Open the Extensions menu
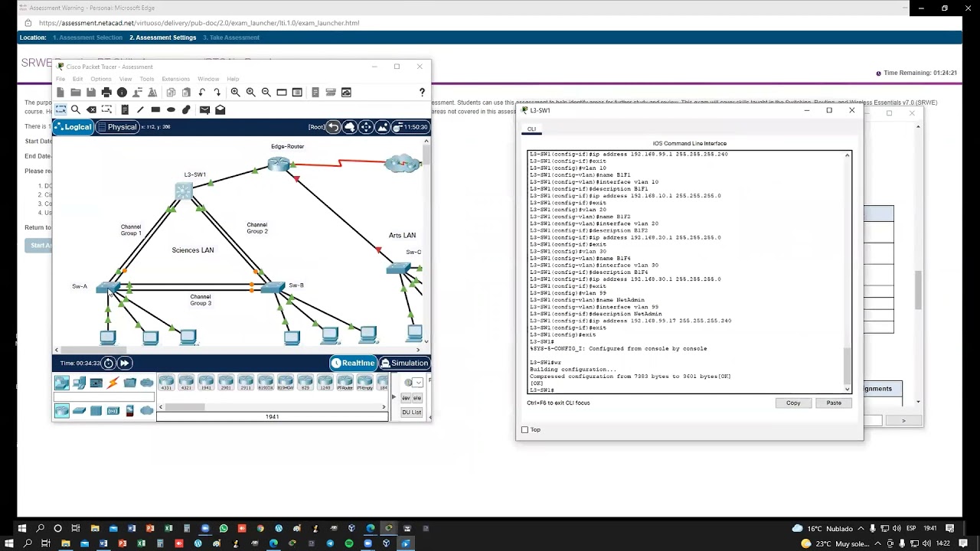This screenshot has height=551, width=980. point(175,79)
